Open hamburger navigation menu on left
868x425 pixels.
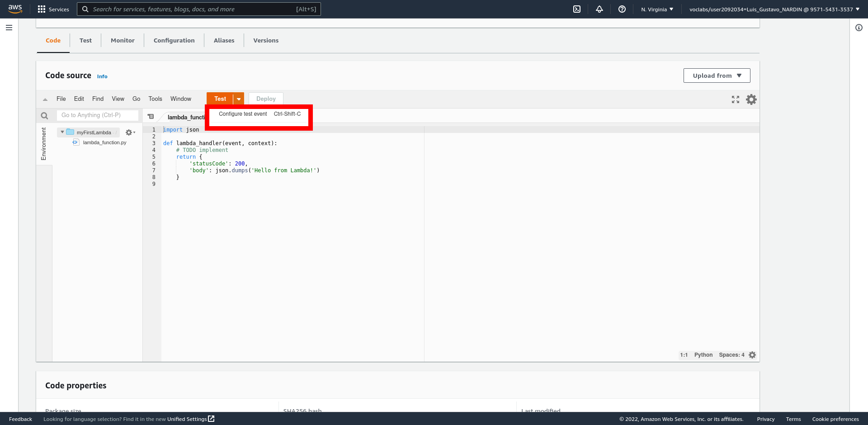pos(9,28)
